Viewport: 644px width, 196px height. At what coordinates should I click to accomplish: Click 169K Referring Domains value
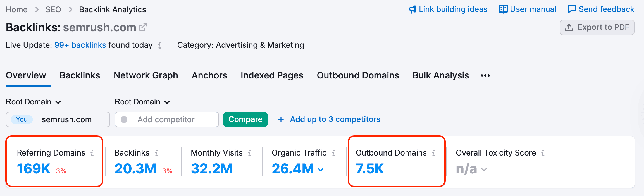[34, 169]
